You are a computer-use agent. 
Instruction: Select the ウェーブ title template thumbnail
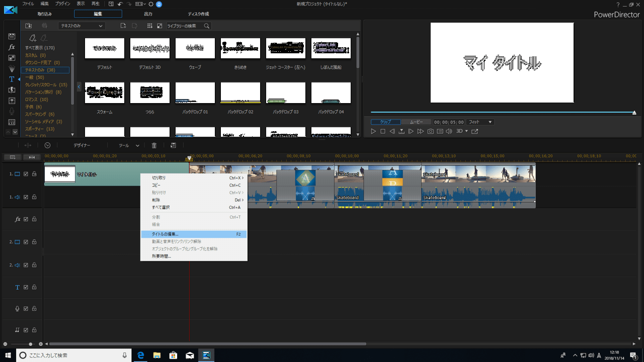tap(195, 48)
